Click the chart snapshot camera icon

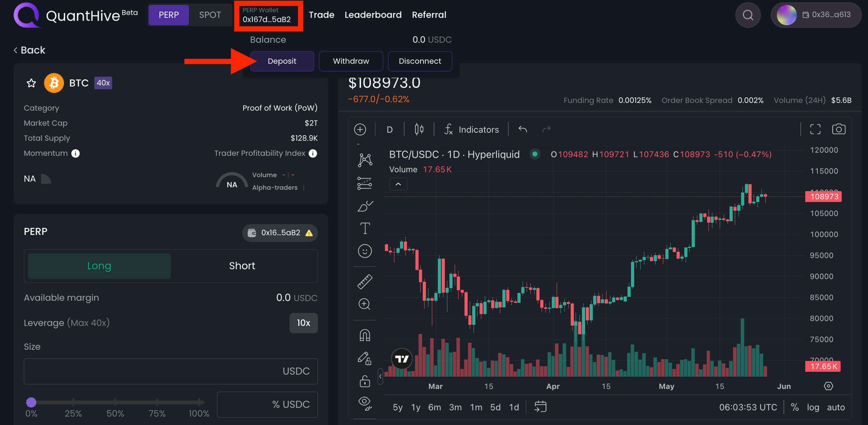tap(838, 129)
